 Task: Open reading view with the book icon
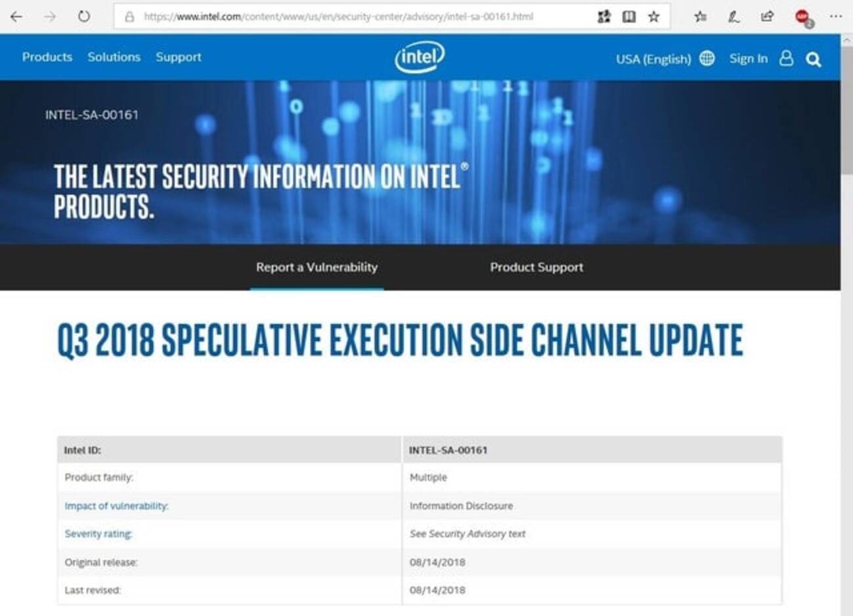click(629, 16)
